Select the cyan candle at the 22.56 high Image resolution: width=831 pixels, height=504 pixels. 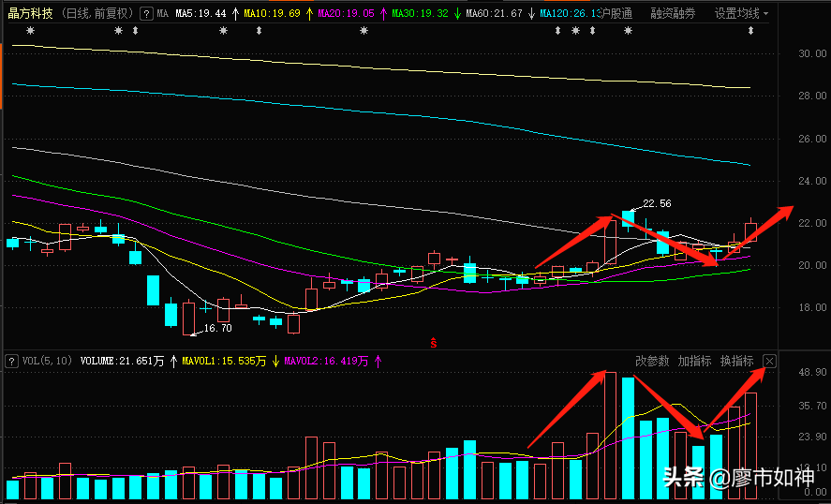click(x=628, y=219)
